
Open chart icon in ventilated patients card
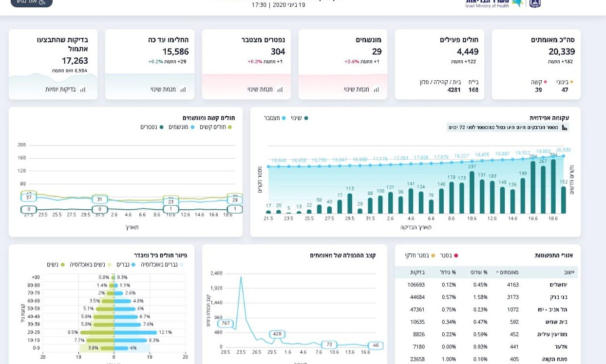376,90
